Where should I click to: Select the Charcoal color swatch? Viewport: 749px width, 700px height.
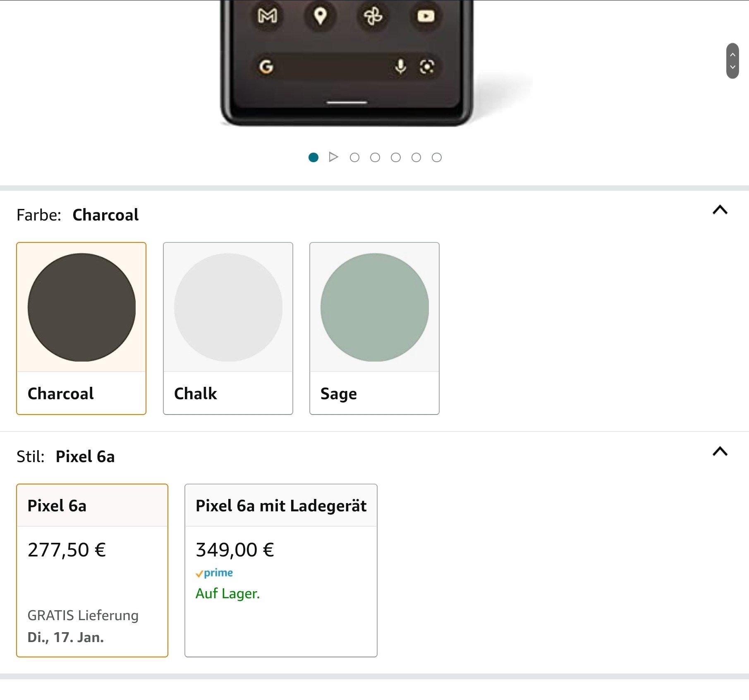click(x=81, y=328)
